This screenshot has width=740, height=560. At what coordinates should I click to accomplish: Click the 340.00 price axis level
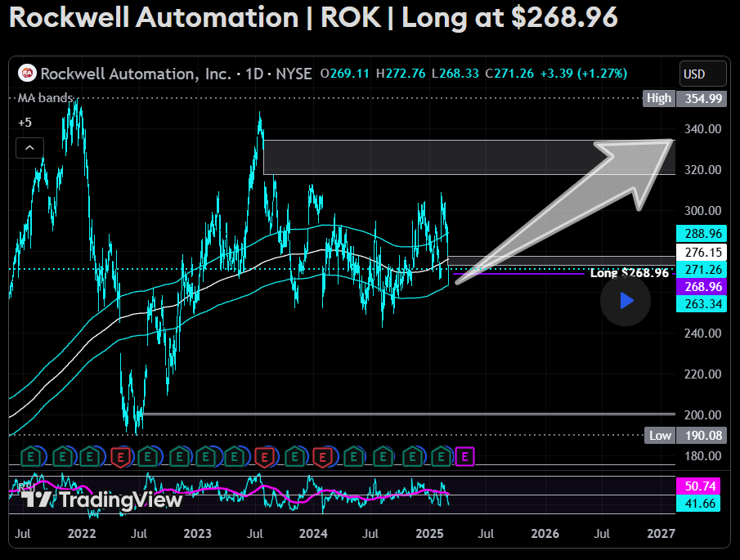(702, 129)
